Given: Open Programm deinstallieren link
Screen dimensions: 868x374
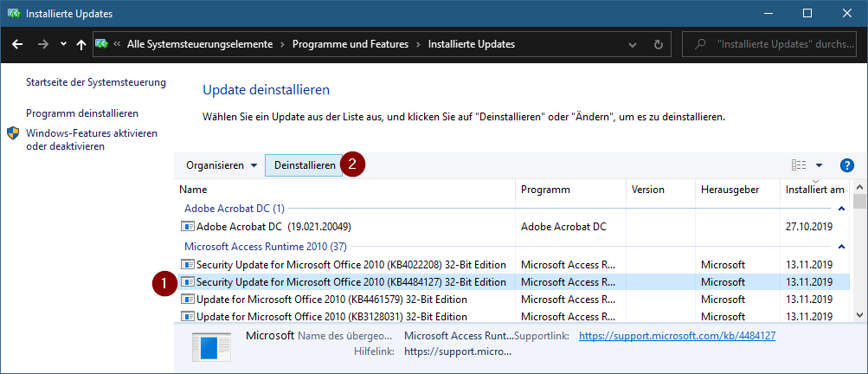Looking at the screenshot, I should [x=82, y=113].
